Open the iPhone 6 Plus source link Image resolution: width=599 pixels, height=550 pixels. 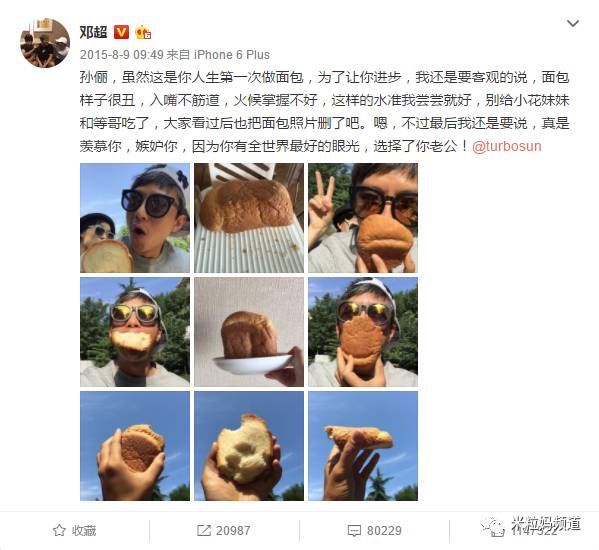tap(232, 55)
